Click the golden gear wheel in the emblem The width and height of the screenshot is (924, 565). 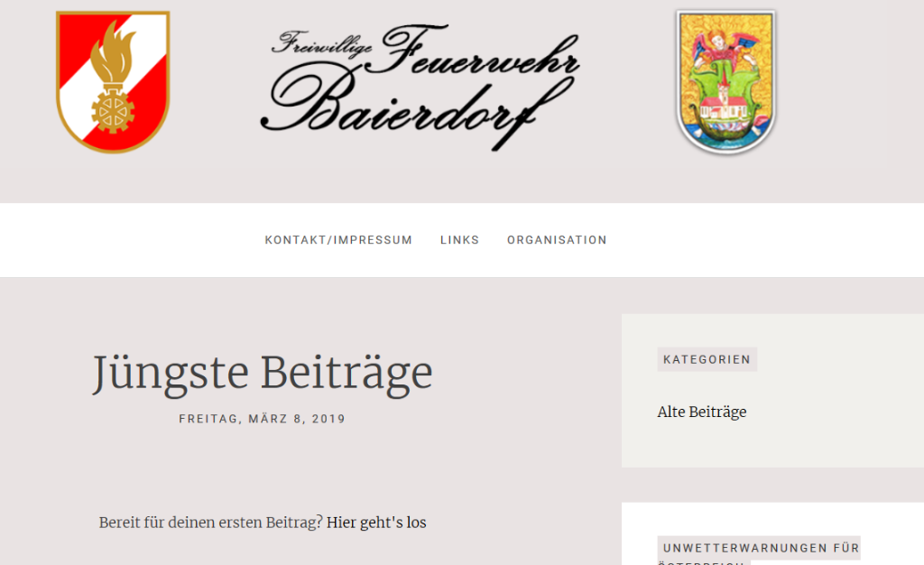tap(113, 110)
